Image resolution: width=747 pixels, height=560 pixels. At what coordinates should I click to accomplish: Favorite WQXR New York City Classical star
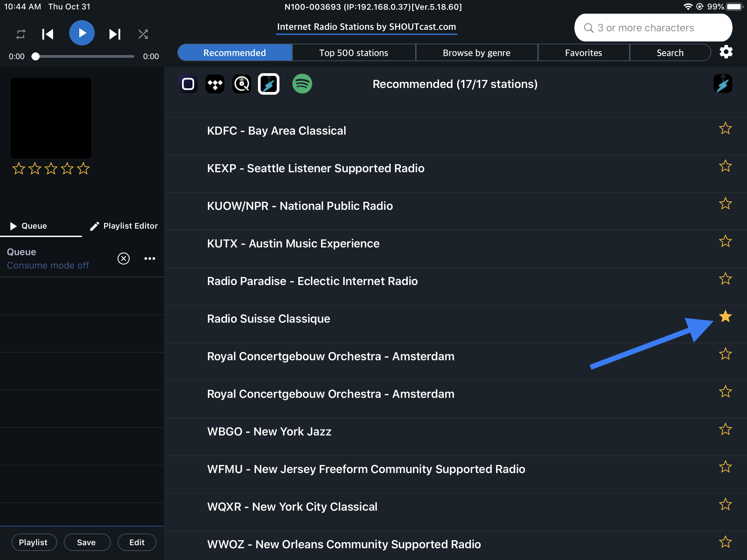(x=725, y=505)
